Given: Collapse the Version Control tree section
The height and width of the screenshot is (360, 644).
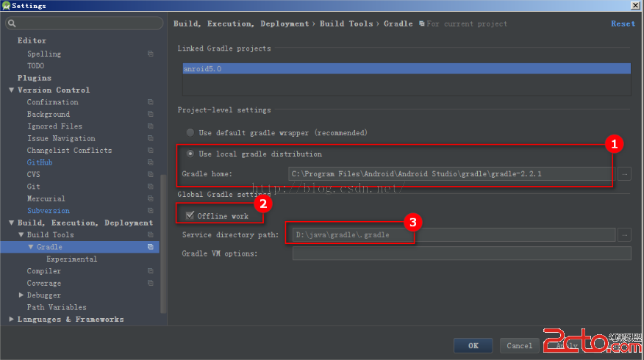Looking at the screenshot, I should pos(11,90).
